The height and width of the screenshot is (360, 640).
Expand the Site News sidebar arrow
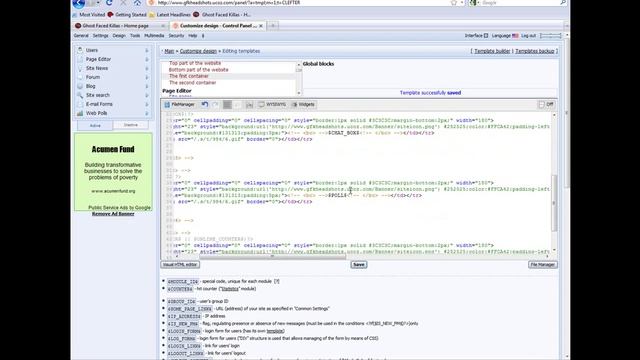(x=147, y=68)
